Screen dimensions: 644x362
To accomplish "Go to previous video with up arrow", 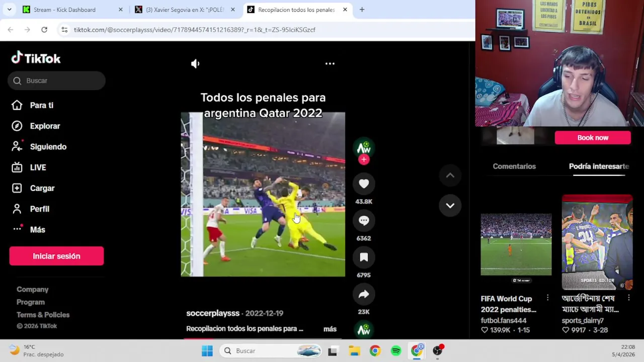I will click(450, 175).
